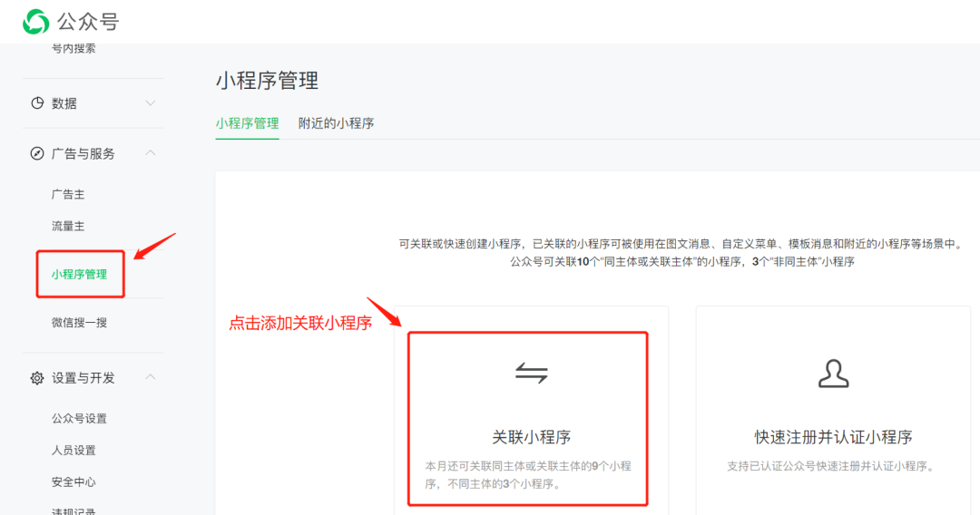Screen dimensions: 980x515
Task: Click the 设置与开发 gear icon
Action: pyautogui.click(x=37, y=378)
